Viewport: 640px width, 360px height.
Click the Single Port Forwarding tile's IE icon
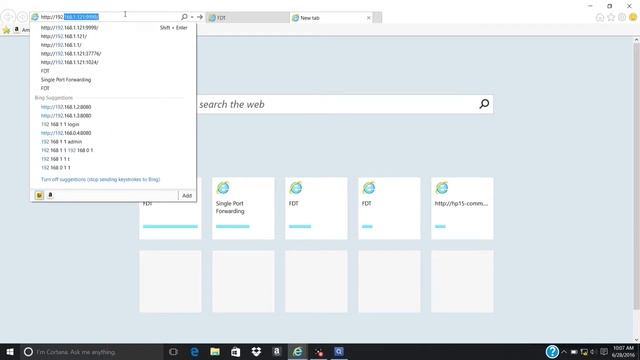click(223, 188)
